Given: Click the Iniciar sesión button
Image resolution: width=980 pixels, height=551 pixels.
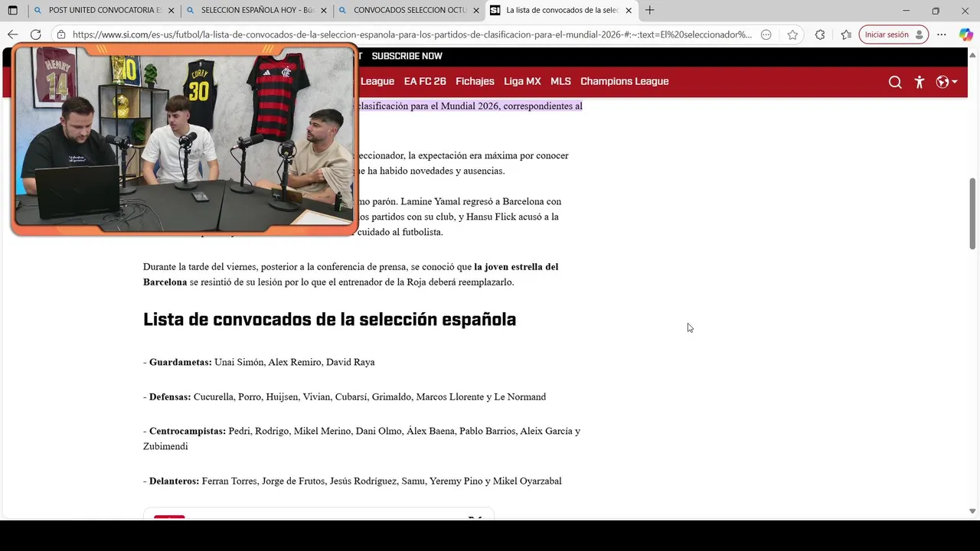Looking at the screenshot, I should (x=893, y=34).
